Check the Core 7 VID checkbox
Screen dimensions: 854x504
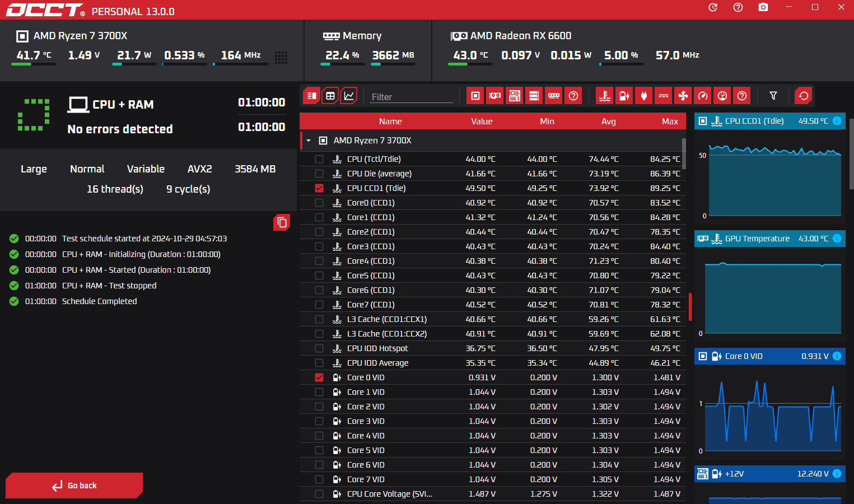point(319,479)
